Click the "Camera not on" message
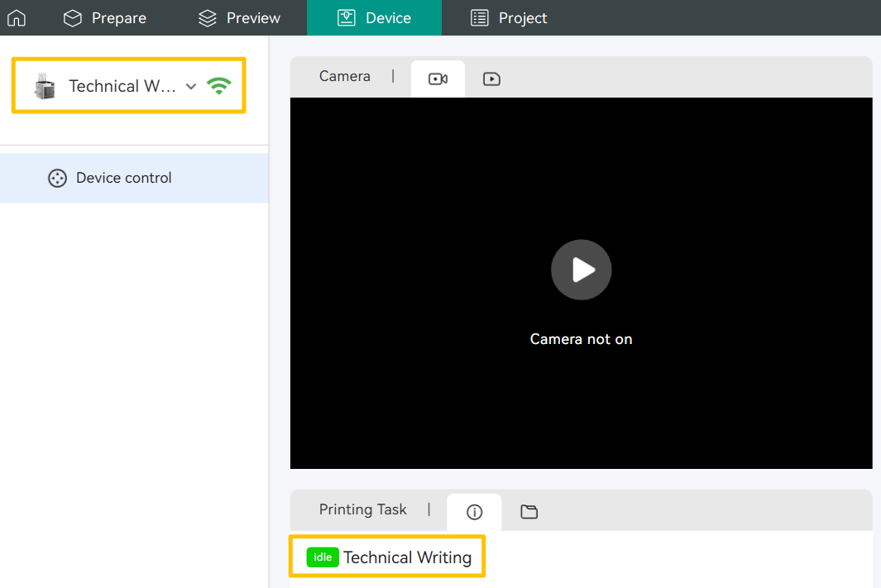 click(581, 339)
